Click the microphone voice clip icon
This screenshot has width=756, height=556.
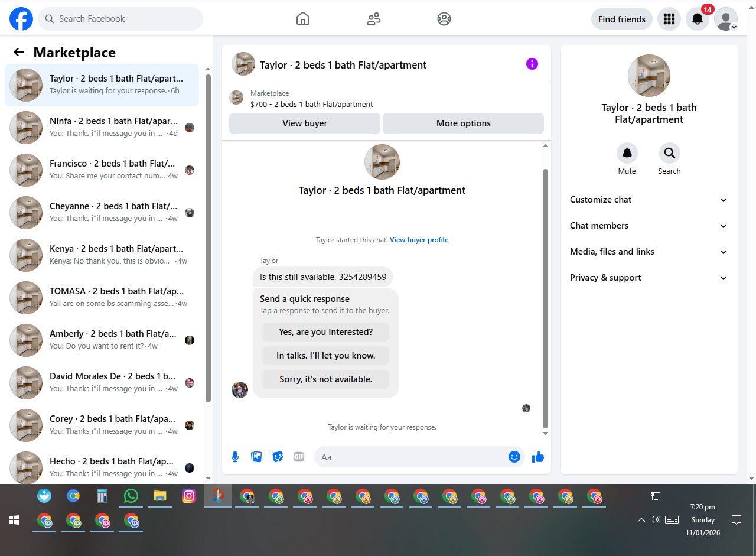point(235,457)
